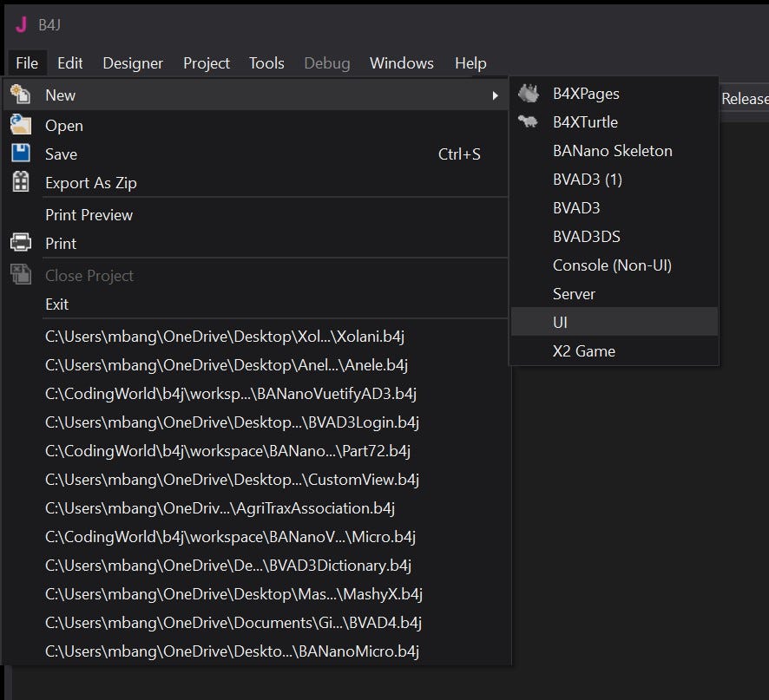Select Console (Non-UI) project type

click(x=612, y=265)
